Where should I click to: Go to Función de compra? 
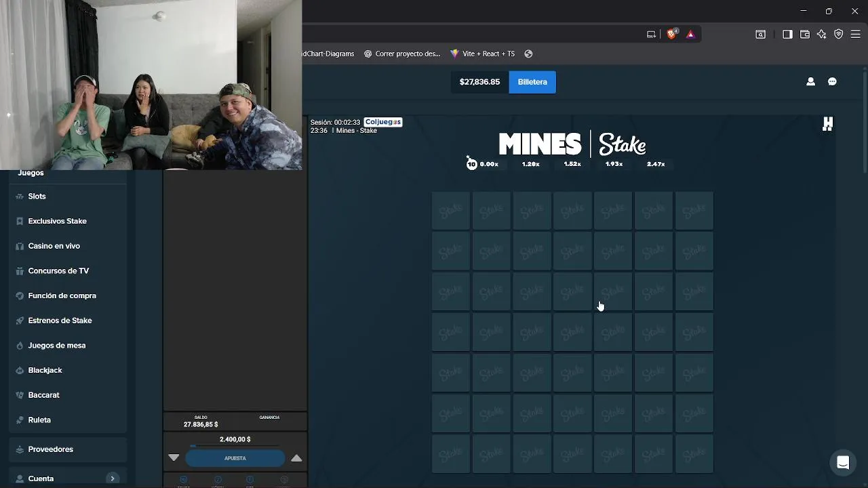pyautogui.click(x=62, y=296)
